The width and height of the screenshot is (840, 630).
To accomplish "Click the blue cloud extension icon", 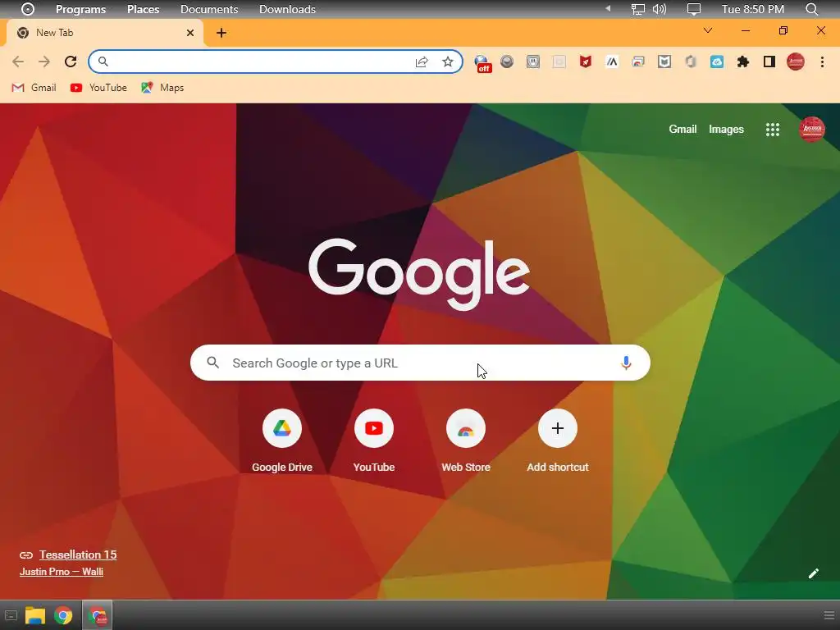I will pos(717,62).
